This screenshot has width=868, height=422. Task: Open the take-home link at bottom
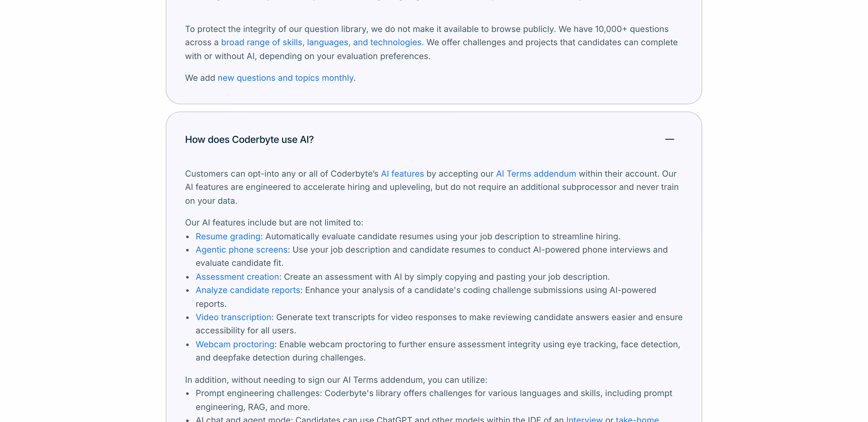click(x=637, y=419)
